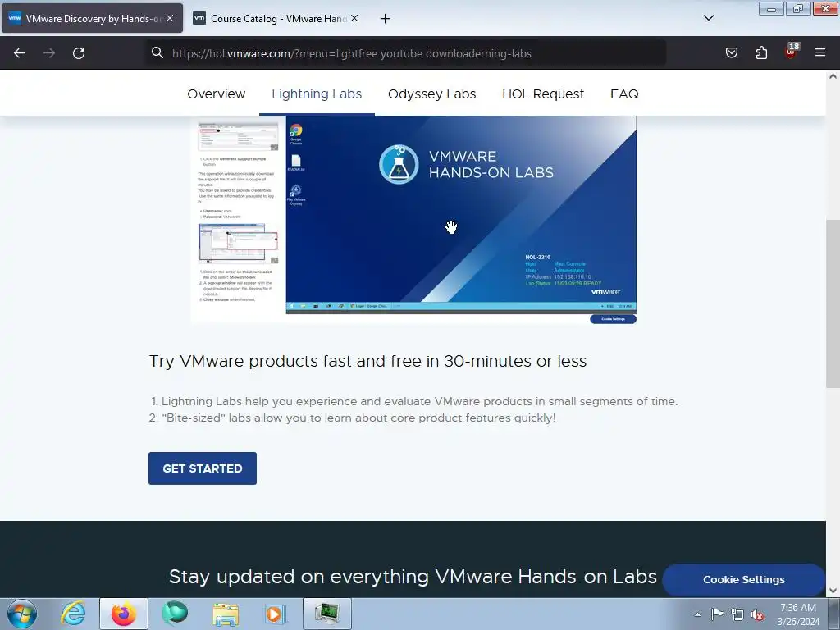Open the Windows Start menu
Screen dimensions: 840x630
click(x=22, y=614)
